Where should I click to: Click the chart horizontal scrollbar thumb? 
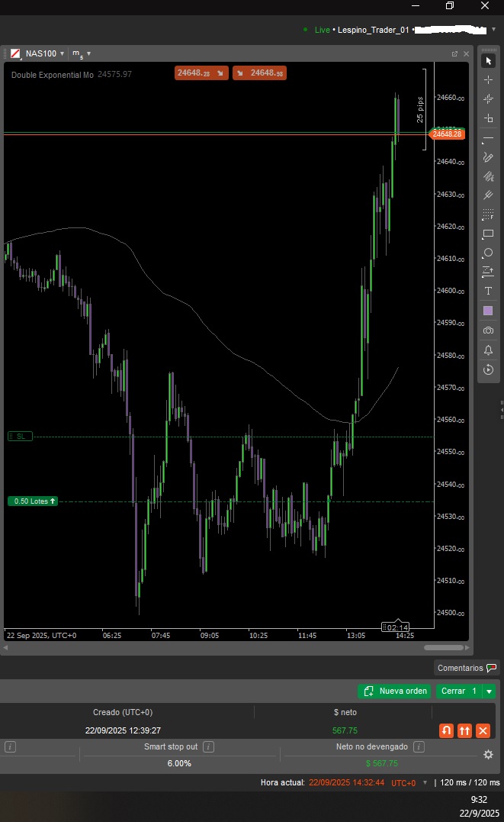point(443,647)
